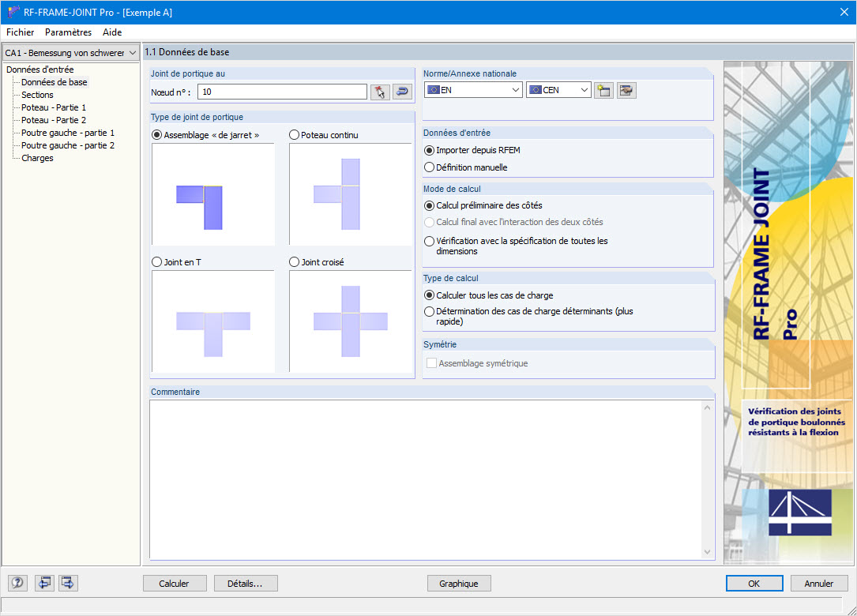Select Calculer tous les cas de charge
The image size is (857, 616).
coord(489,295)
